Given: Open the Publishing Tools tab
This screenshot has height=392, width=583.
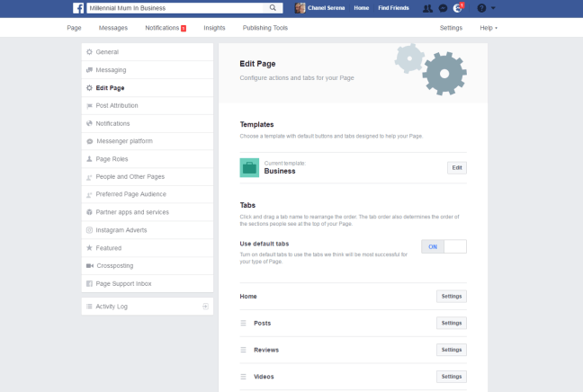Looking at the screenshot, I should 265,28.
